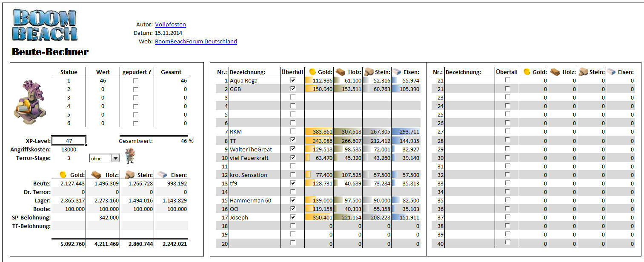644x262 pixels.
Task: Click the wood icon in the Beute summary header
Action: click(96, 174)
